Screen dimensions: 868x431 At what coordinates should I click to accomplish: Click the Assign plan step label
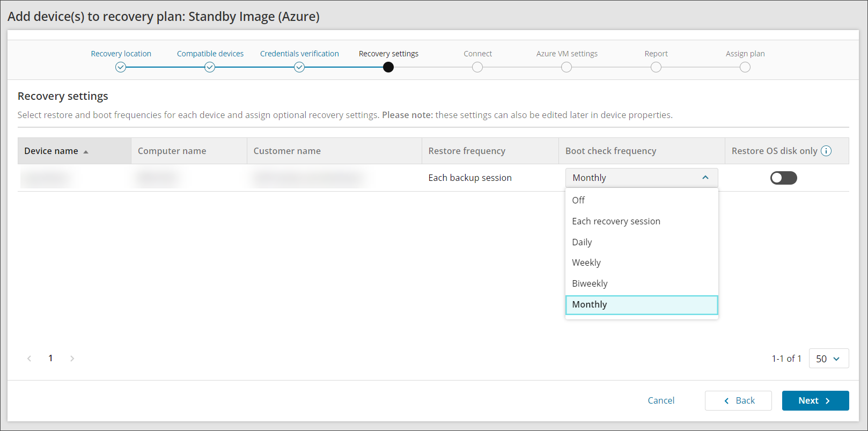point(745,54)
